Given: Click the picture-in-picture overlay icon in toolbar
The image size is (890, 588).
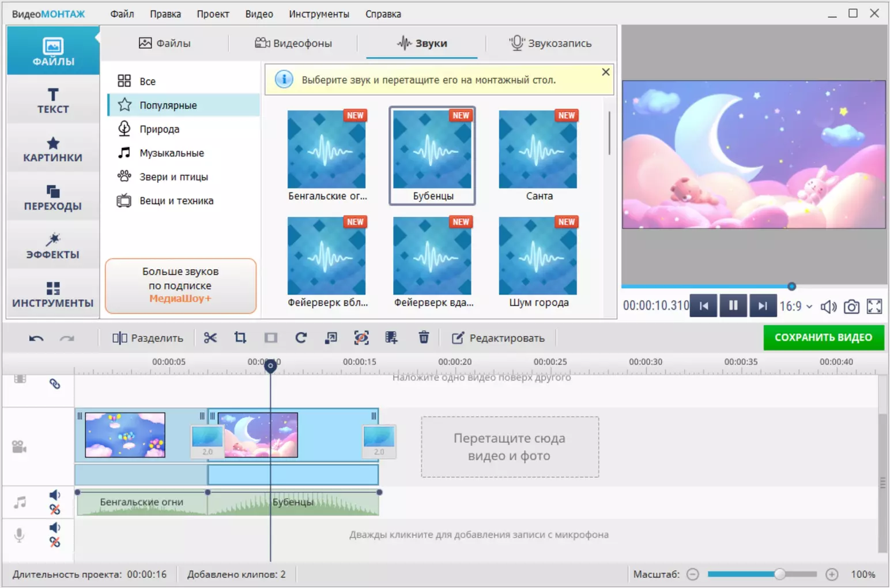Looking at the screenshot, I should 331,338.
